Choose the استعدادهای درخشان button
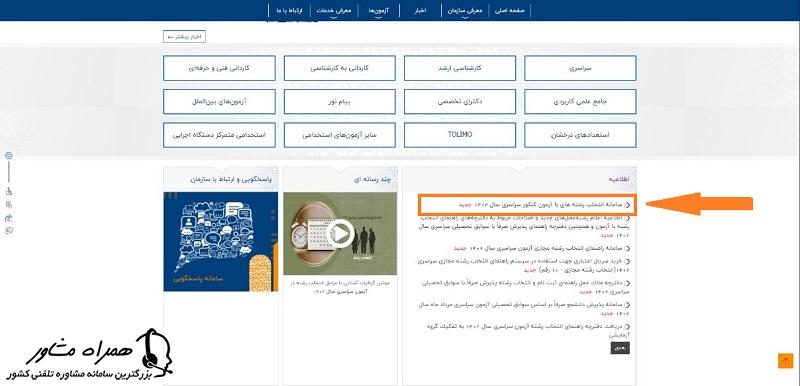The height and width of the screenshot is (386, 800). pyautogui.click(x=580, y=135)
